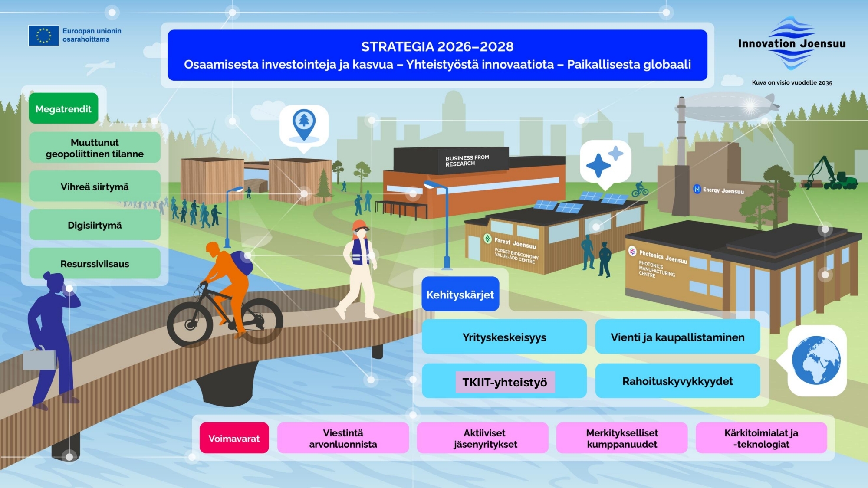This screenshot has height=488, width=868.
Task: Click 'FOREST BIOECONOMY VALUE-ADD CENTRE' sign text
Action: tap(516, 255)
